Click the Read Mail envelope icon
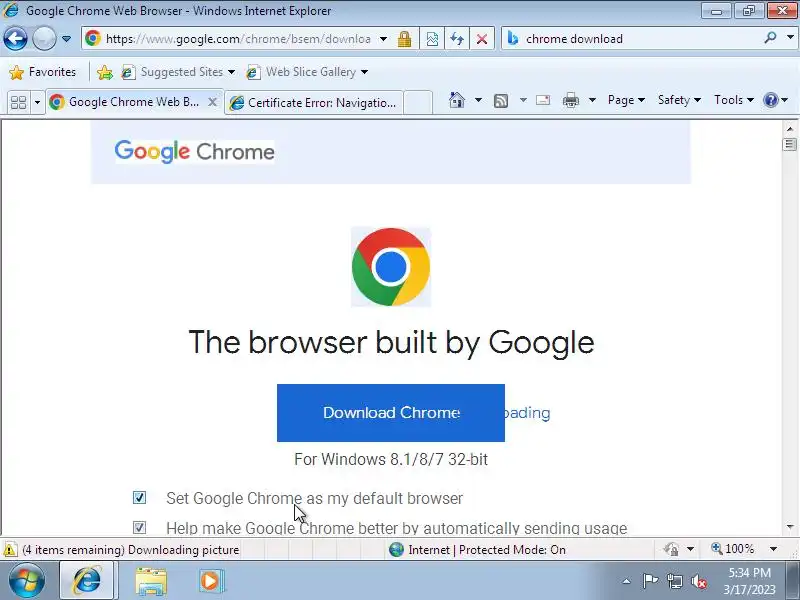Screen dimensions: 800x600 point(543,100)
